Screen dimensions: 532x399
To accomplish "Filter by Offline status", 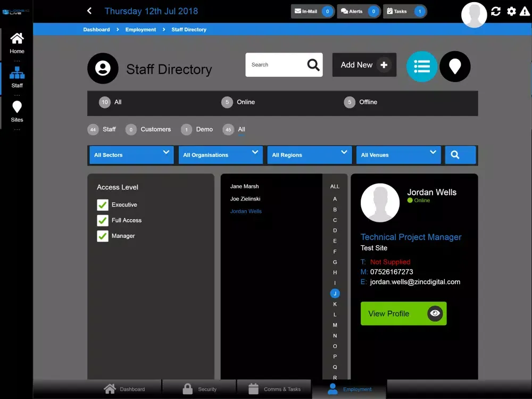I will [x=361, y=102].
